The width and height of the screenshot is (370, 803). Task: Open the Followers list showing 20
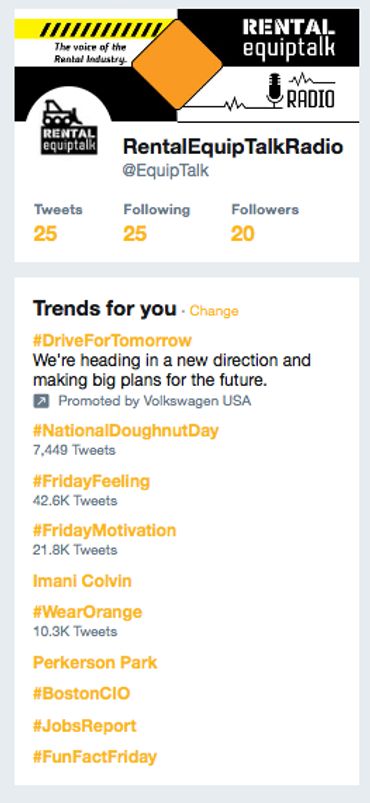tap(264, 224)
